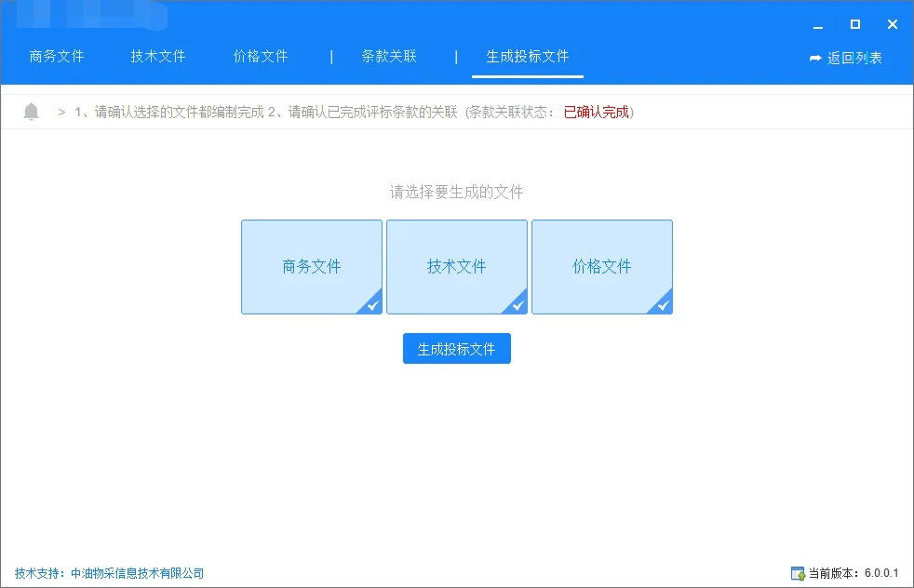Screen dimensions: 914x588
Task: Open the 技术文件 tab
Action: 158,57
